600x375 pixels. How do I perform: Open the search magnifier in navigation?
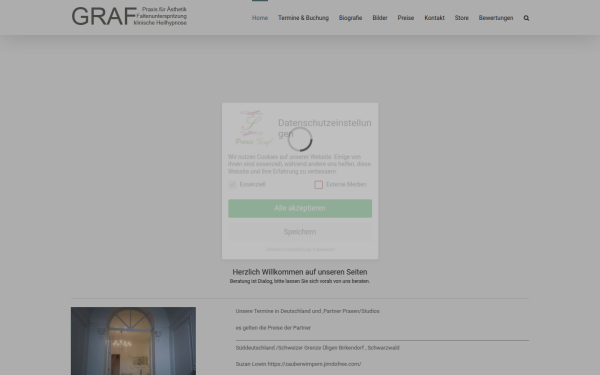coord(526,18)
